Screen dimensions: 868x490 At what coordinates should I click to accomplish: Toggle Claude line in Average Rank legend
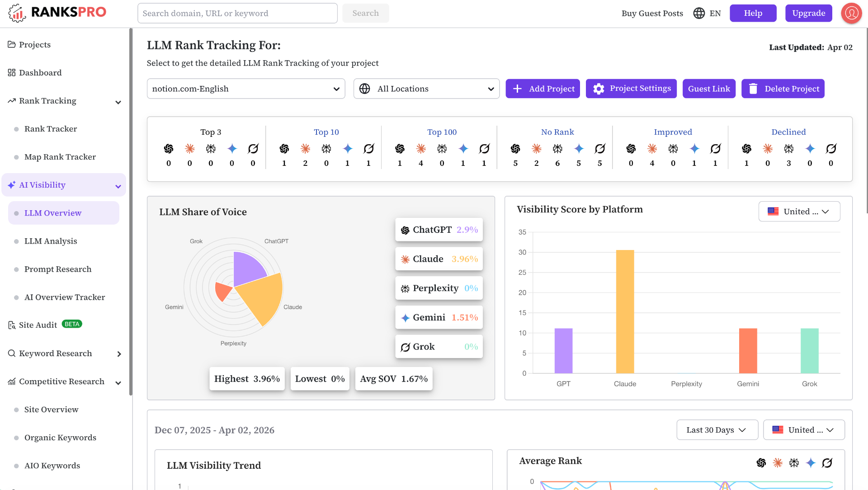tap(778, 463)
